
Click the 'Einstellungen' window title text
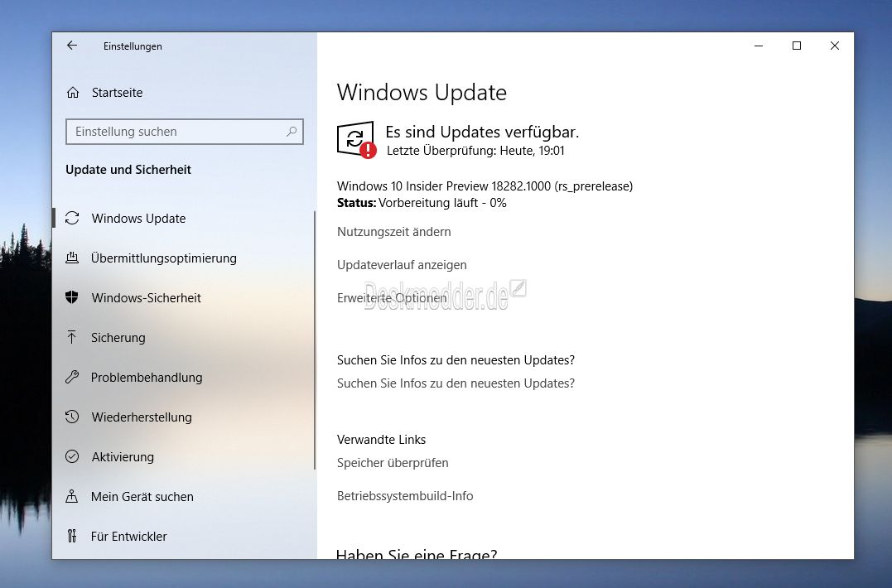(x=133, y=46)
